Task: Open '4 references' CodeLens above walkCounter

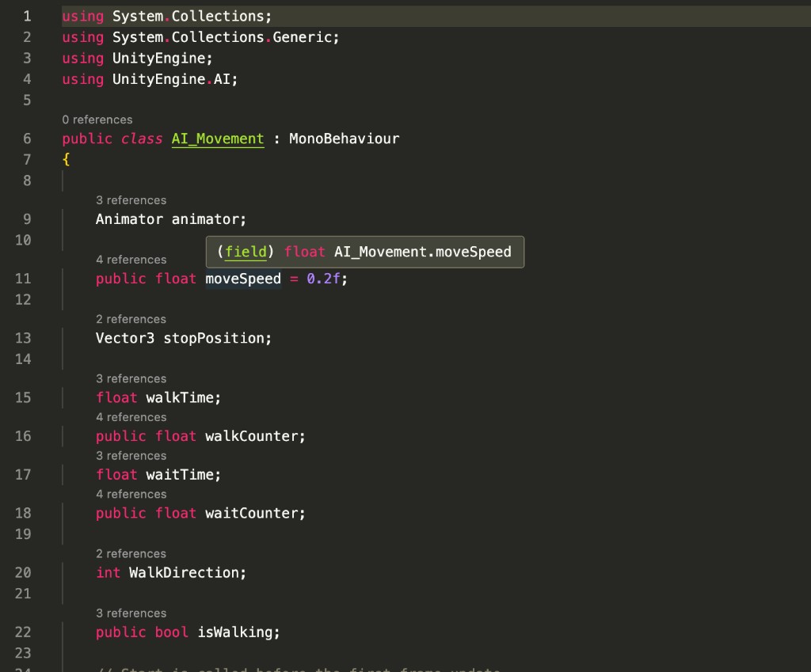Action: [131, 417]
